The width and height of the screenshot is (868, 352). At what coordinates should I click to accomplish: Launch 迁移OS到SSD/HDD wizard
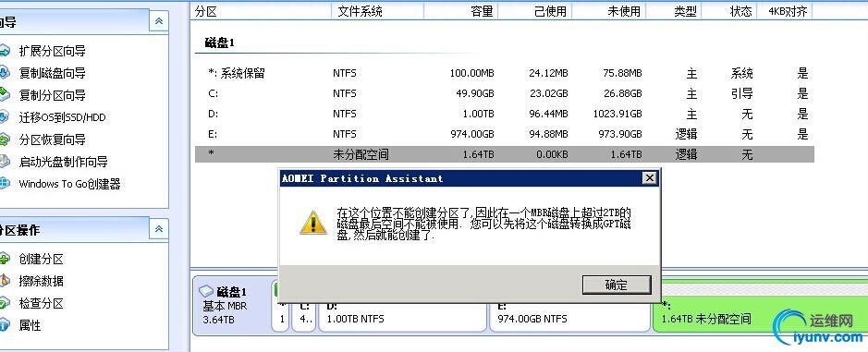(x=62, y=117)
